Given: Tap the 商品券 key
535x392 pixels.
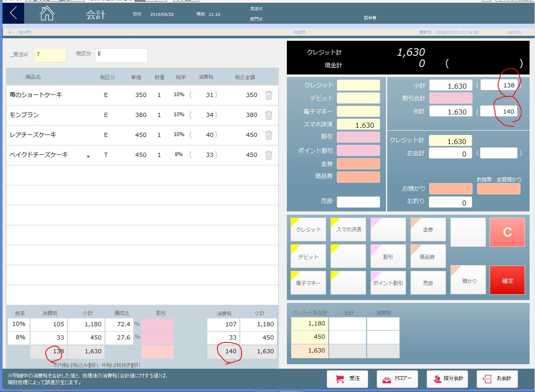Looking at the screenshot, I should click(428, 256).
